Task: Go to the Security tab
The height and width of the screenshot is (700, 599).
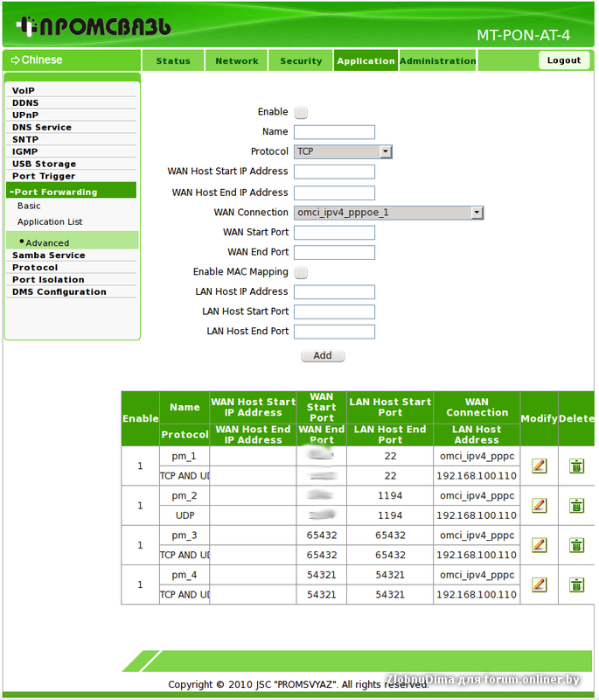Action: 301,60
